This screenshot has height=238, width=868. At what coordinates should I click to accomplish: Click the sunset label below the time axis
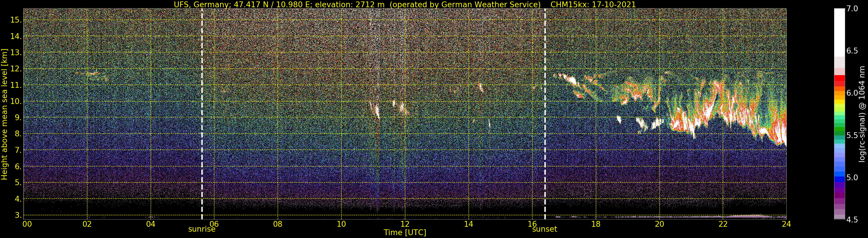(545, 229)
